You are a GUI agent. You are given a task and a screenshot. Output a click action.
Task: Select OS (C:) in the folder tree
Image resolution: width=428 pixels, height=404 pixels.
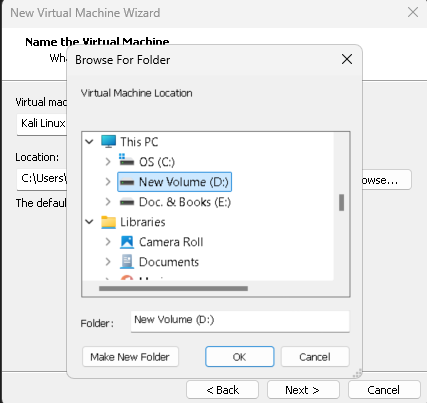(157, 162)
